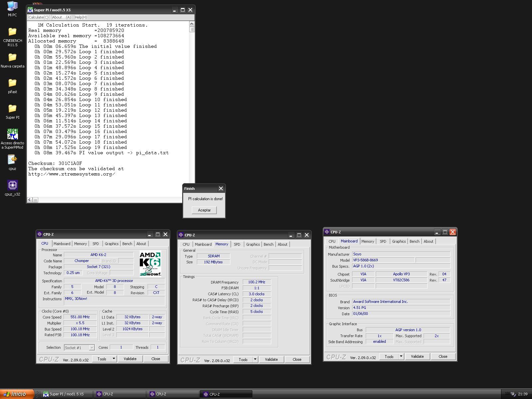Close the Finish dialog
Viewport: 532px width, 399px height.
221,189
